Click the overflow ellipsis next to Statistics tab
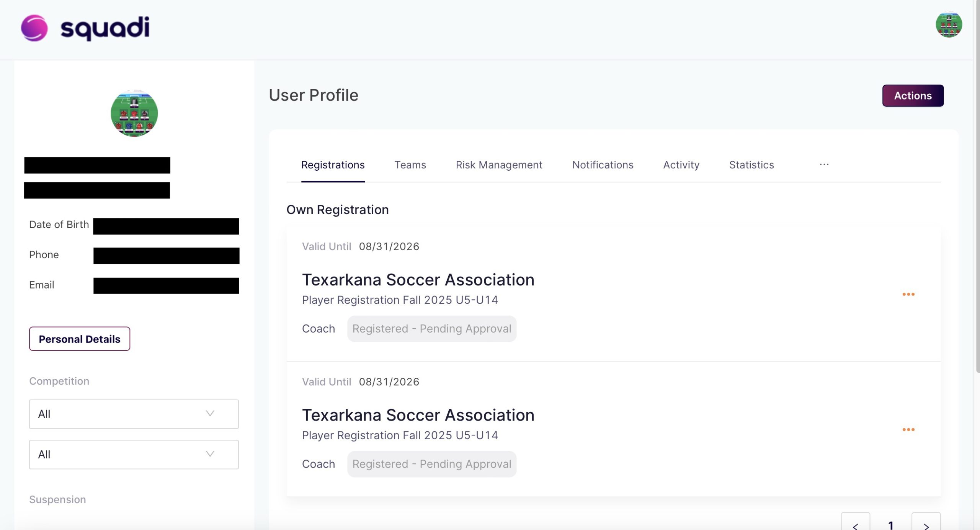 (x=824, y=165)
